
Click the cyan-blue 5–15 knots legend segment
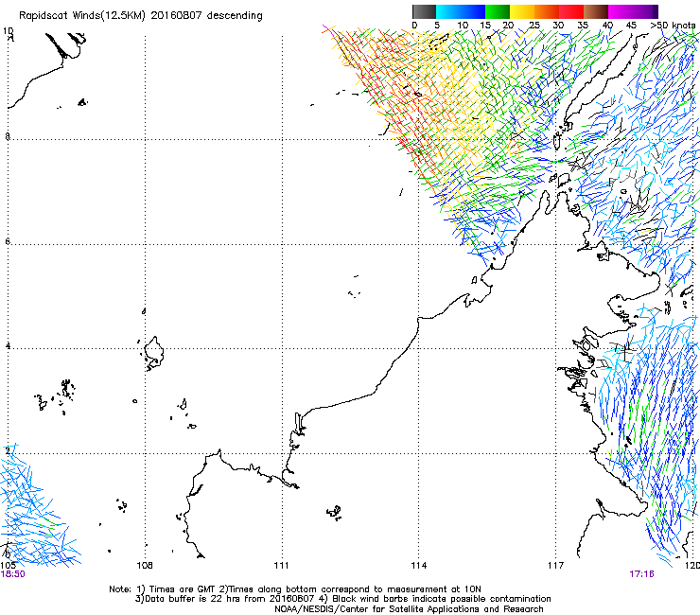click(461, 11)
